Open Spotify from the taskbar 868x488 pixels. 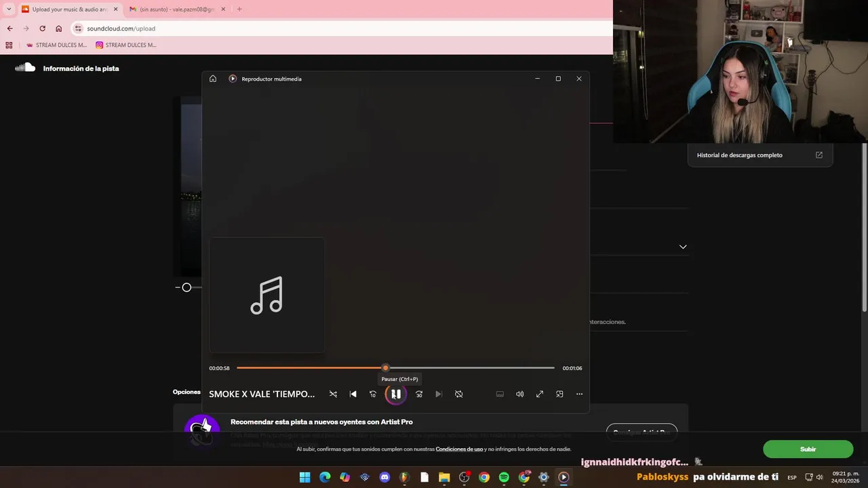point(504,477)
